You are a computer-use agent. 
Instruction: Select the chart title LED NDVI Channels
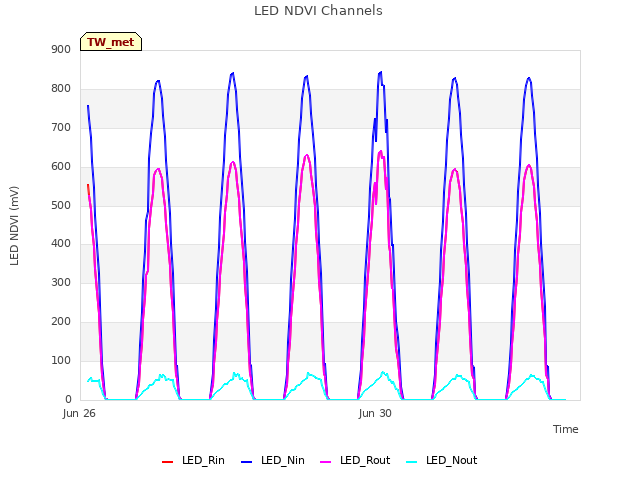[x=318, y=11]
